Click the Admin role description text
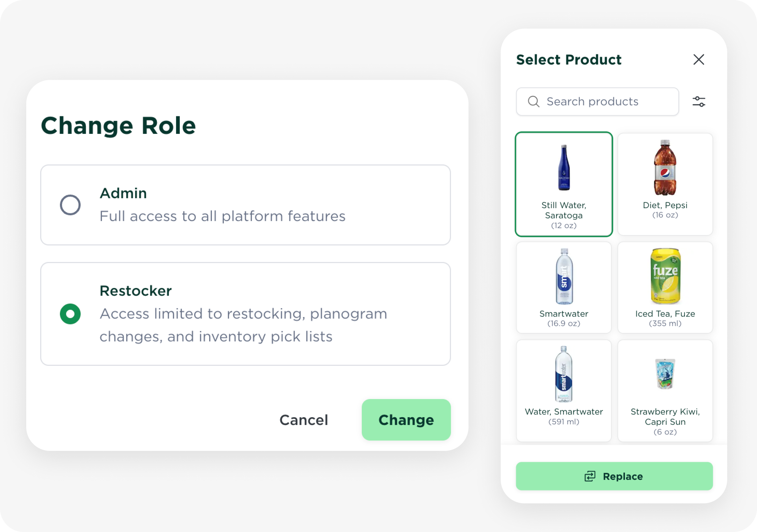The height and width of the screenshot is (532, 757). tap(222, 216)
